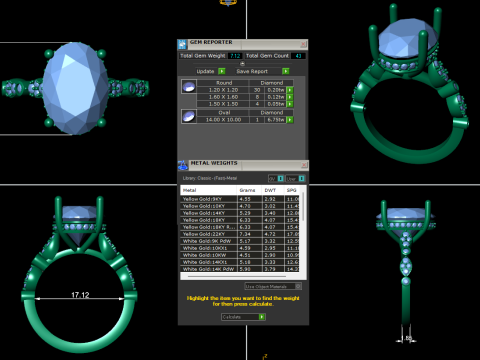The height and width of the screenshot is (360, 480).
Task: Click the metal table horizontal scrollbar
Action: (x=237, y=276)
